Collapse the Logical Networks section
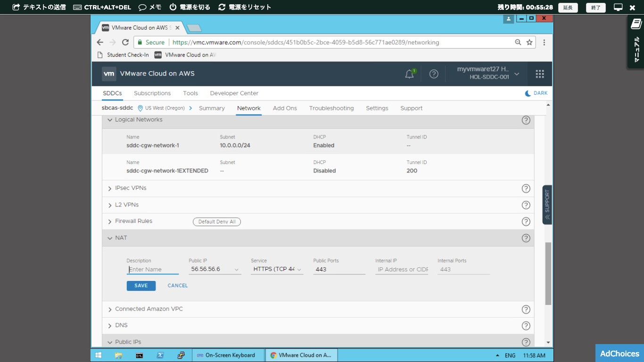The width and height of the screenshot is (644, 362). 110,120
